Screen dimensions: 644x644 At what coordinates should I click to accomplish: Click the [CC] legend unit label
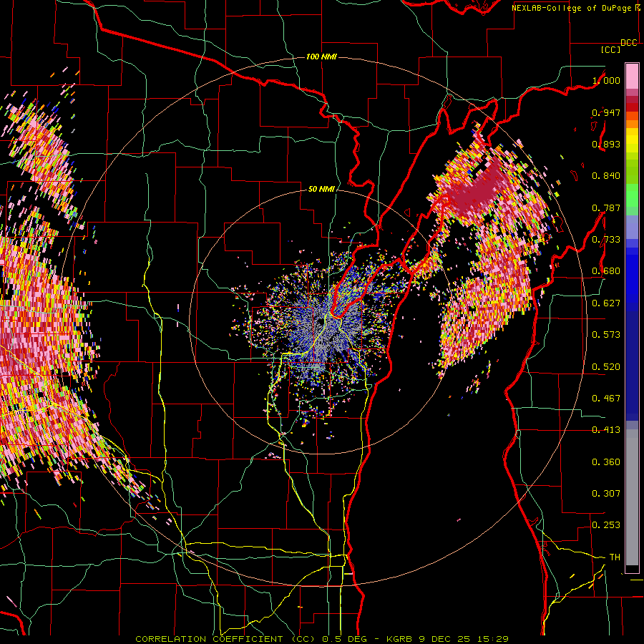(x=611, y=49)
